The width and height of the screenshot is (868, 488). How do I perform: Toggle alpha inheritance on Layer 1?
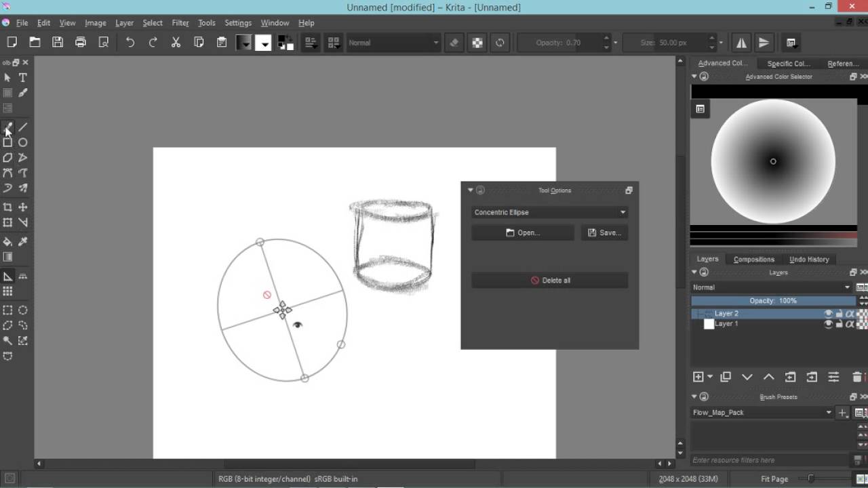click(x=849, y=324)
